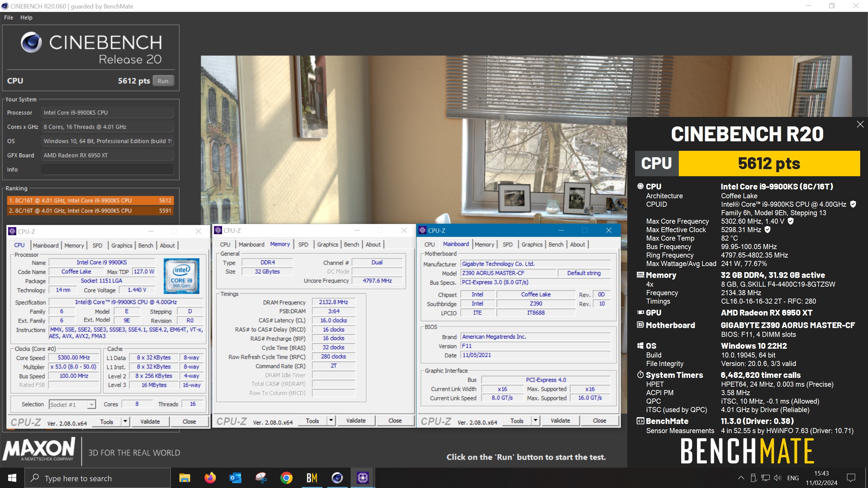Viewport: 868px width, 488px height.
Task: Open Tools dropdown arrow in middle CPU-Z
Action: pos(331,420)
